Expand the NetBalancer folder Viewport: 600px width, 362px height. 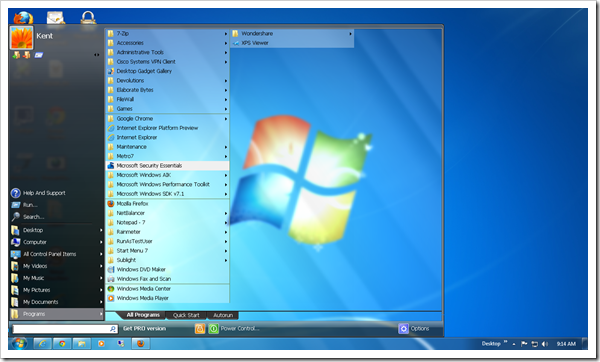167,213
